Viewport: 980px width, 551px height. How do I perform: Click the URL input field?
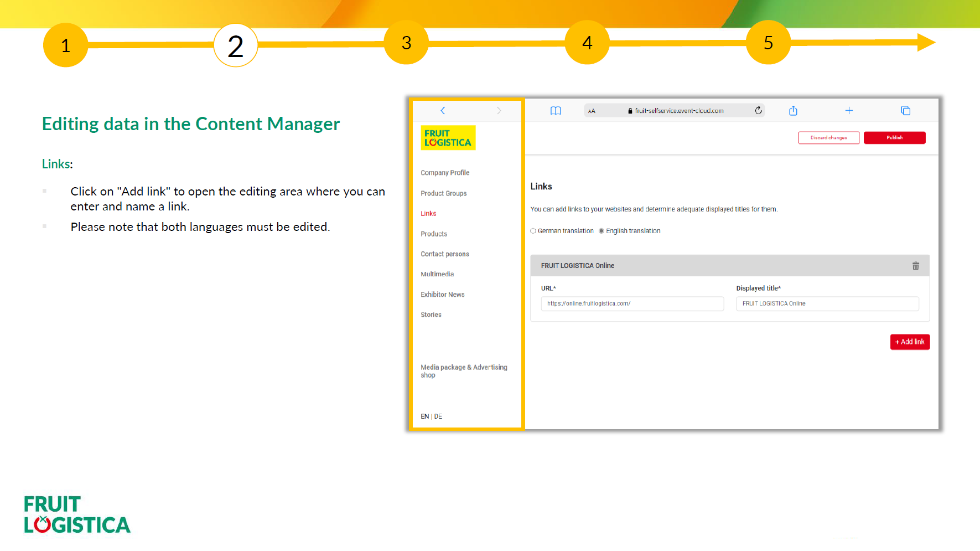coord(632,303)
